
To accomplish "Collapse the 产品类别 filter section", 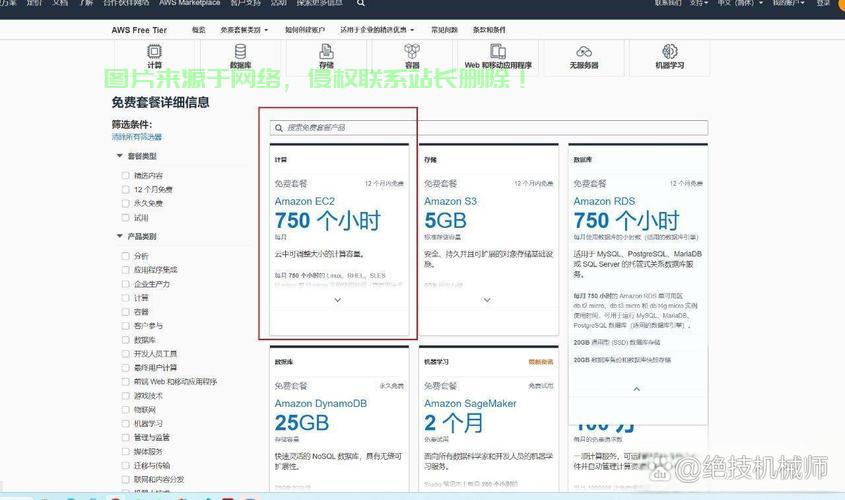I will (120, 237).
